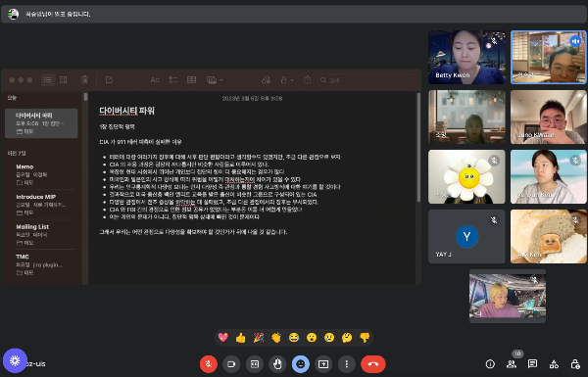Raise hand in the meeting
This screenshot has height=377, width=588.
[x=277, y=364]
